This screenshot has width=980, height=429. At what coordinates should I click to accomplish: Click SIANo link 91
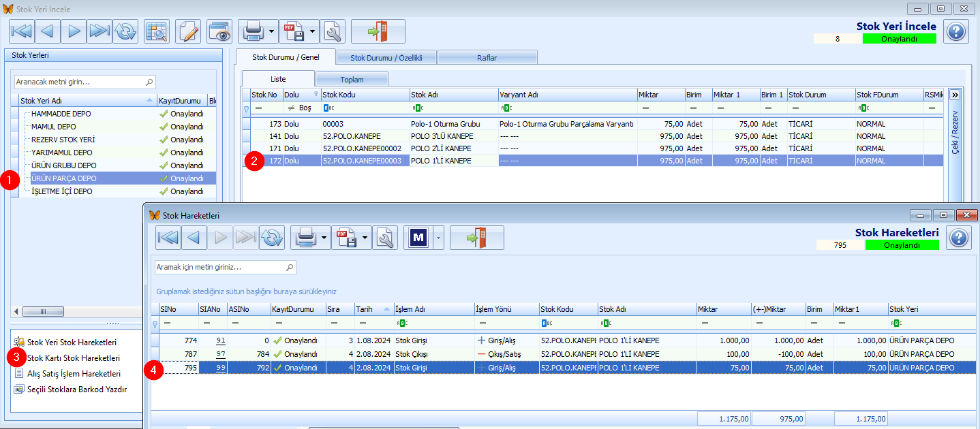[221, 340]
